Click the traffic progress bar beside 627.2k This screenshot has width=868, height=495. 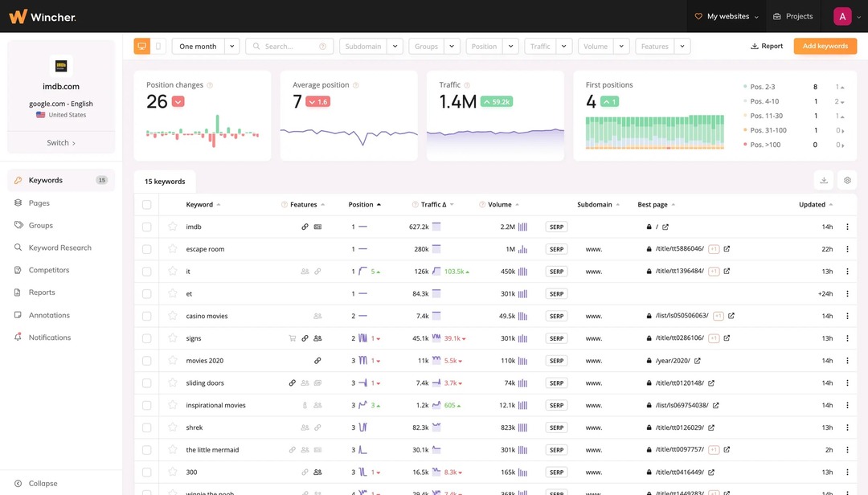pos(435,227)
